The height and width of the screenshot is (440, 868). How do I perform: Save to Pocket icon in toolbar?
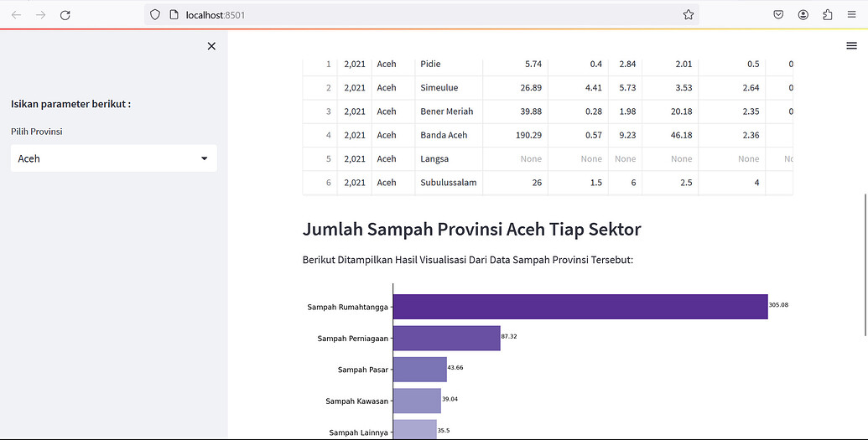778,15
